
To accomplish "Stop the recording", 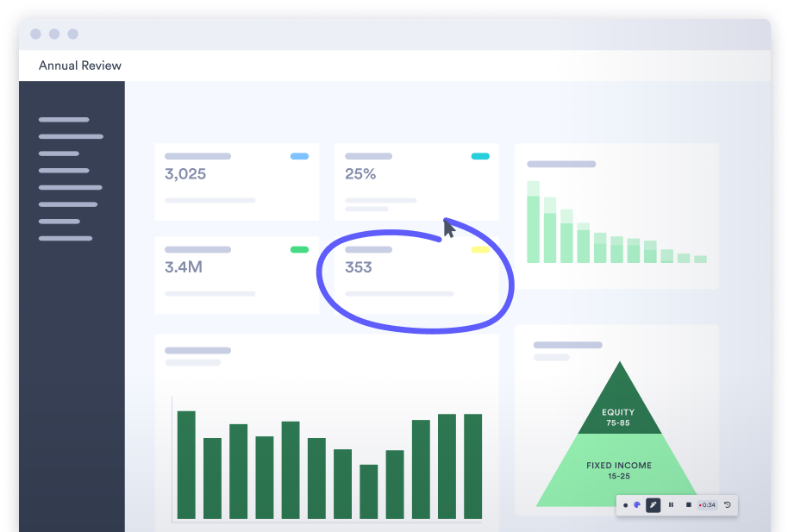I will (689, 505).
